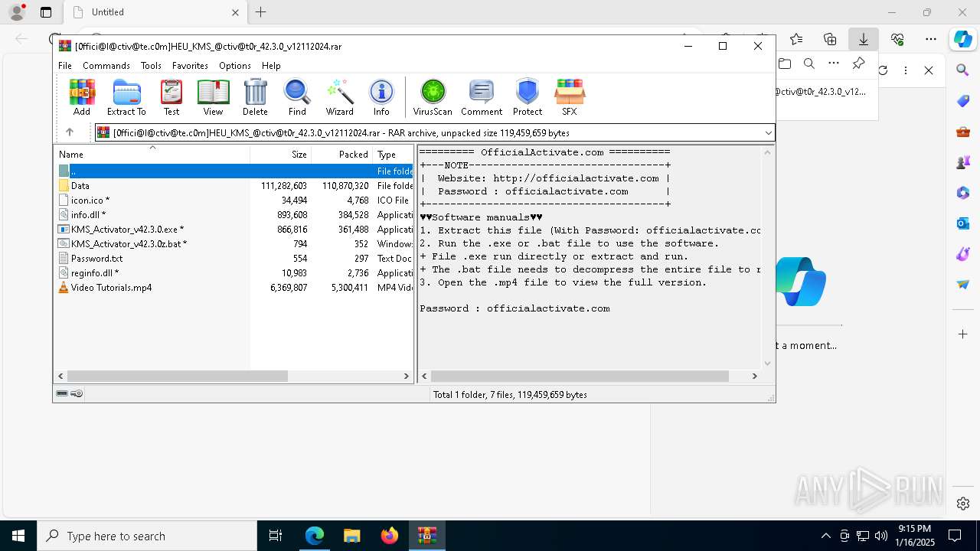Show hidden system tray icons
The width and height of the screenshot is (980, 551).
pos(825,536)
